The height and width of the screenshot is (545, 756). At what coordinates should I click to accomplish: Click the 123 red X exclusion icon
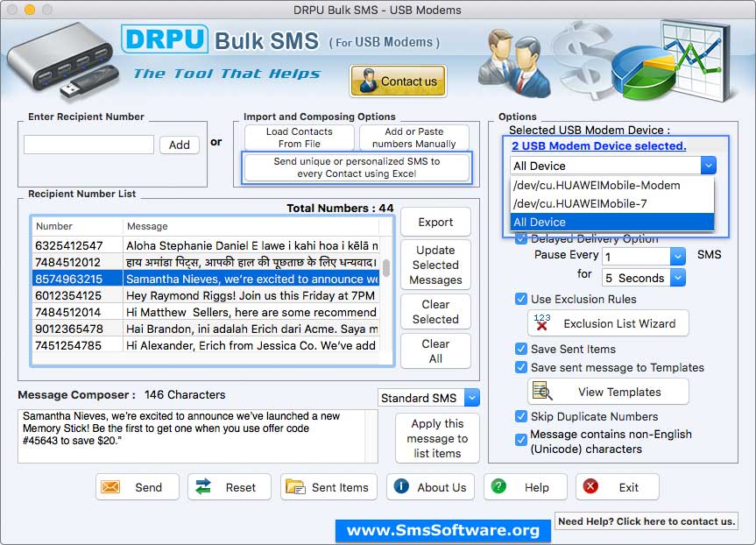542,322
